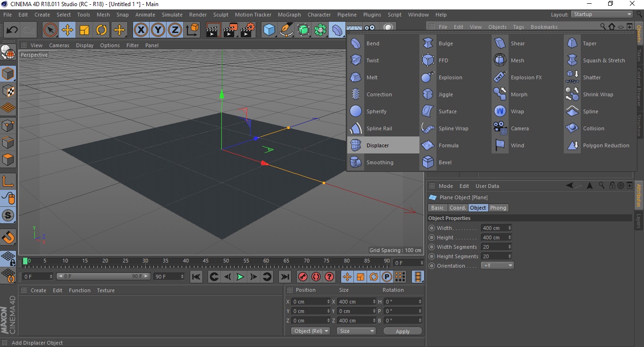644x347 pixels.
Task: Toggle X axis lock
Action: pos(141,30)
